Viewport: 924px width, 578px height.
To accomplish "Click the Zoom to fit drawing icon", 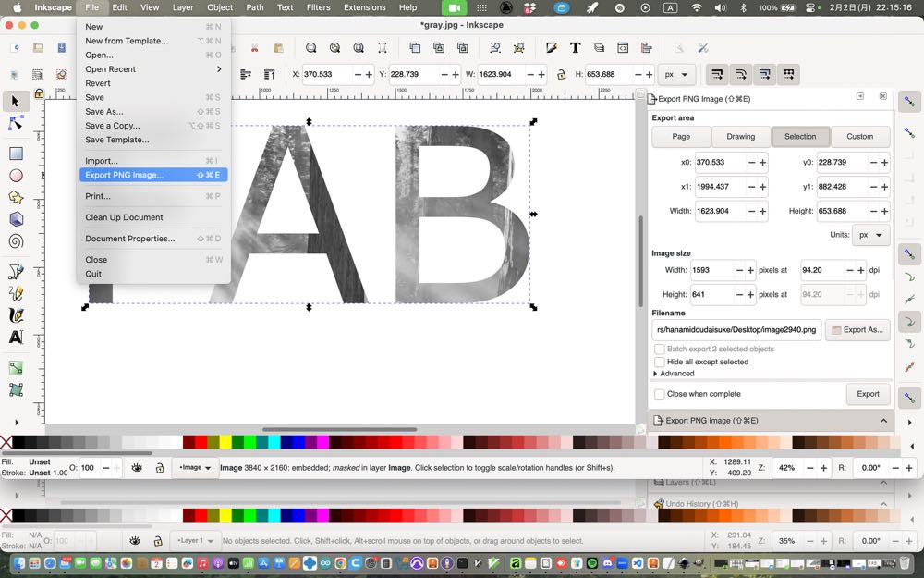I will (334, 48).
